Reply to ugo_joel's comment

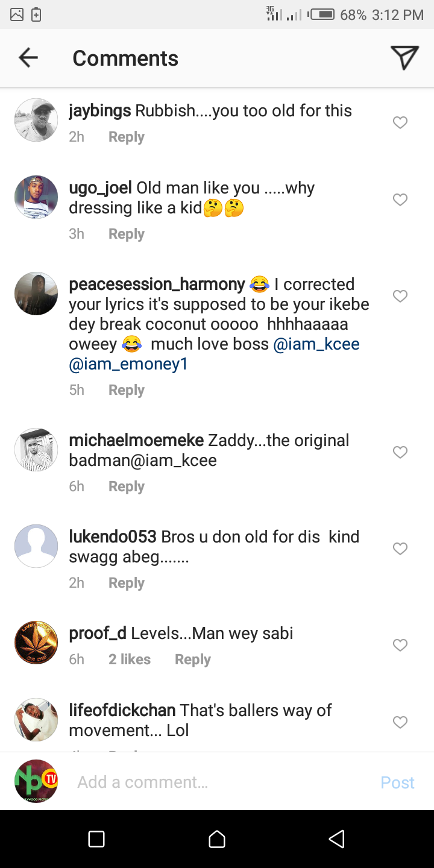[x=126, y=234]
